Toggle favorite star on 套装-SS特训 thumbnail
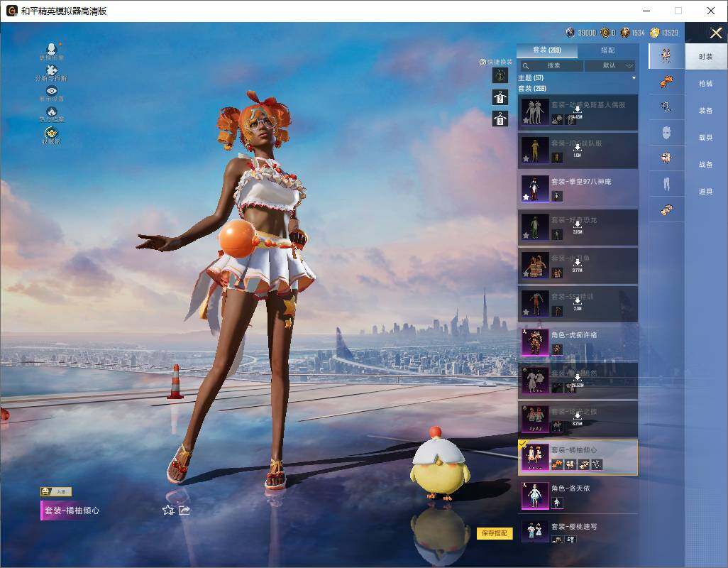 coord(526,312)
